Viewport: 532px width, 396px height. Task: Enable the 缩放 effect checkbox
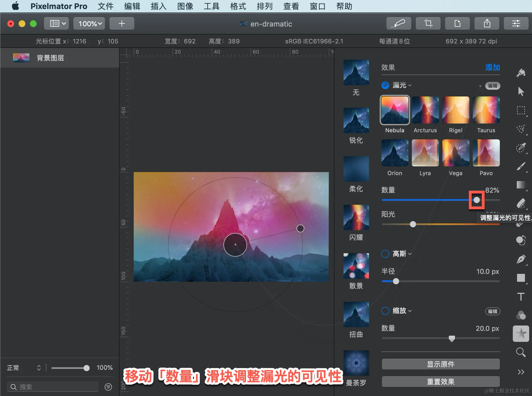point(385,311)
